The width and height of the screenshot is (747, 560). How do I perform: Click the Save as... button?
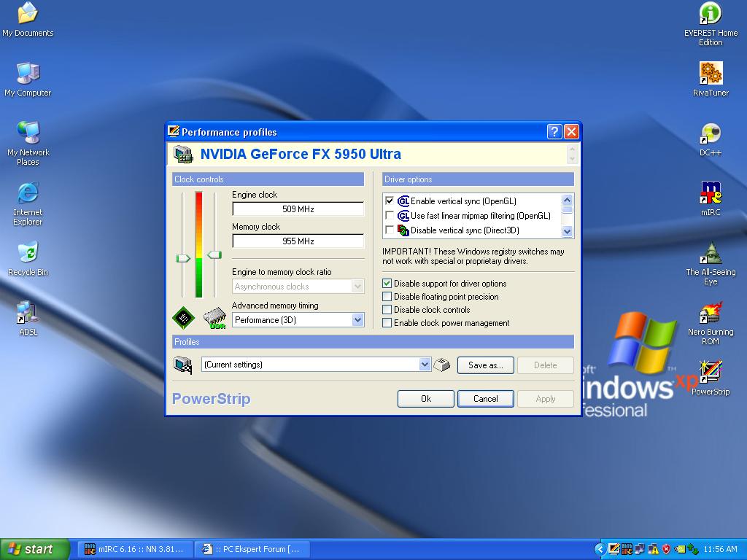click(x=485, y=365)
